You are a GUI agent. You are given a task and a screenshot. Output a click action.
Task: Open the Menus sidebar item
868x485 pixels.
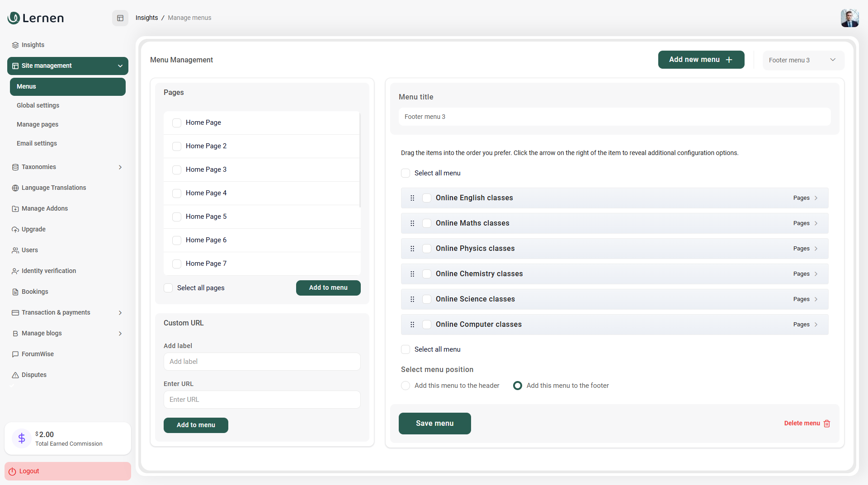coord(67,86)
